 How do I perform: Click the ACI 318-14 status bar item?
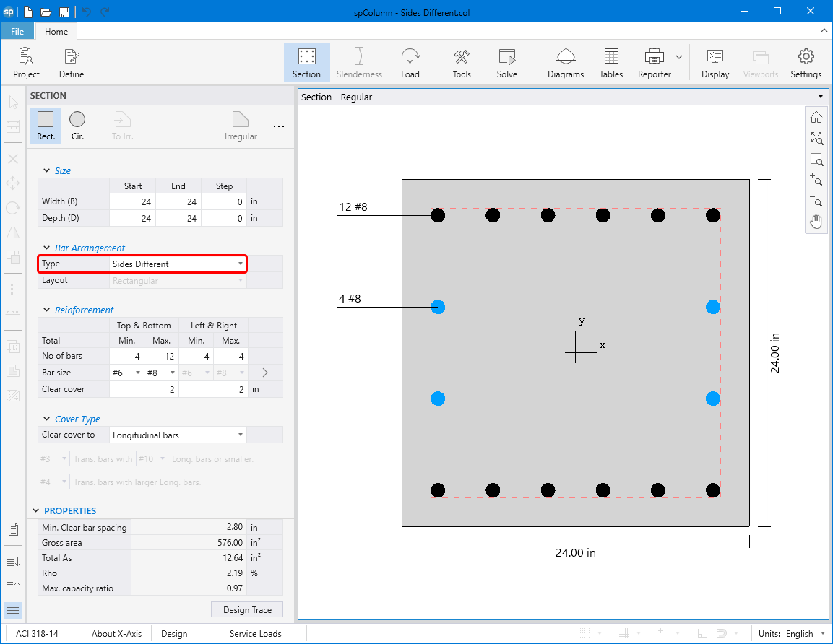[37, 634]
